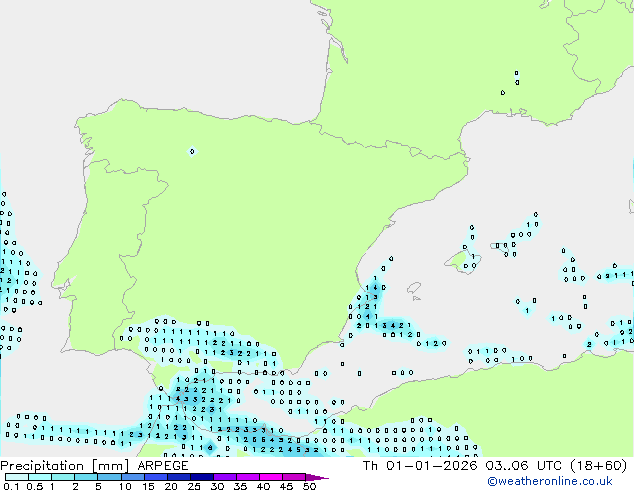The height and width of the screenshot is (490, 634).
Task: Click the 30–35 mm purple legend block
Action: coord(225,477)
